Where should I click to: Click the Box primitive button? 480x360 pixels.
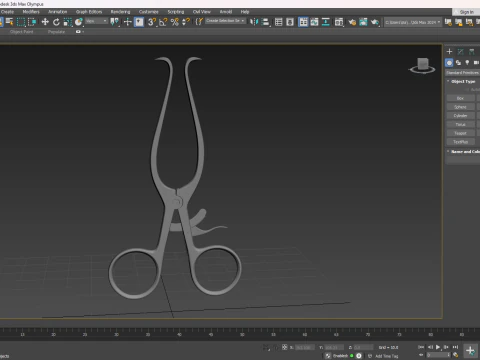click(460, 98)
